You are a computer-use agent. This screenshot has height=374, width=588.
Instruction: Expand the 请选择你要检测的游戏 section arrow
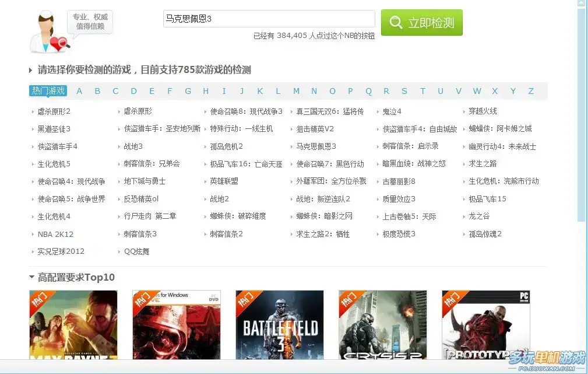(31, 70)
